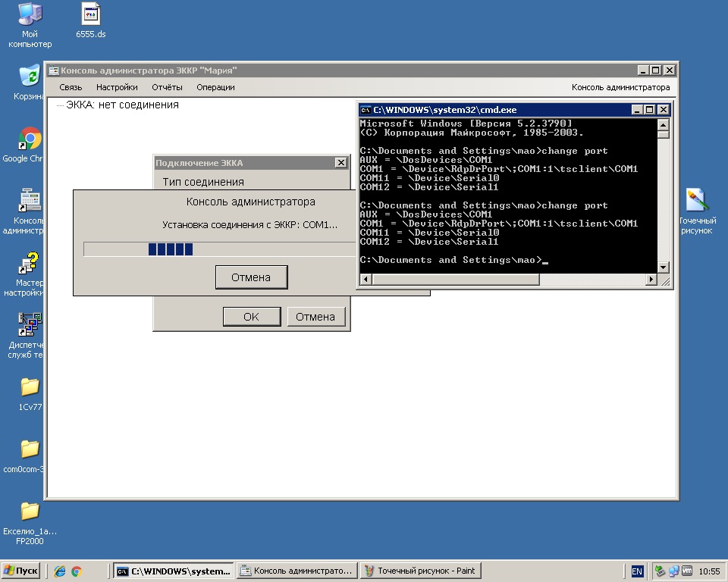Open the cmd.exe title bar system menu icon

366,110
